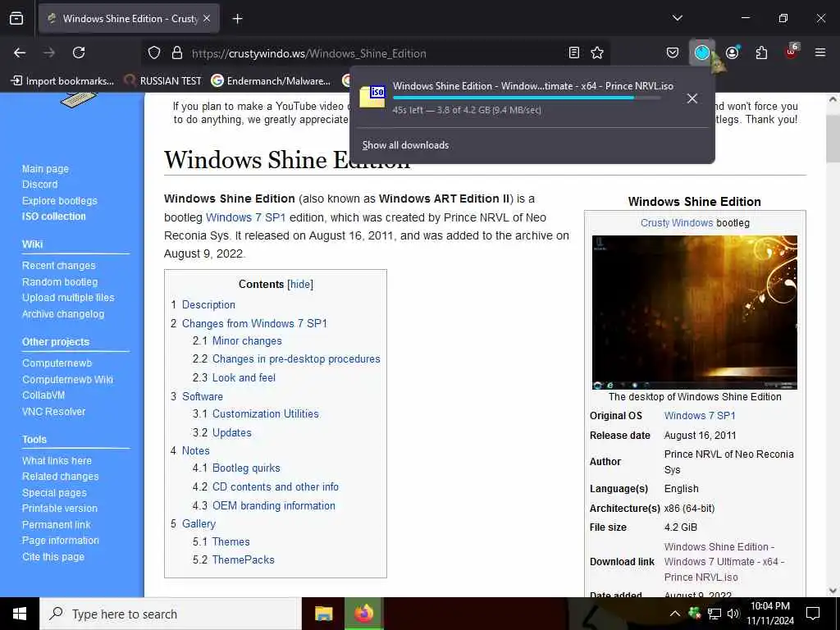Image resolution: width=840 pixels, height=630 pixels.
Task: Jump to Look and feel section
Action: [244, 377]
